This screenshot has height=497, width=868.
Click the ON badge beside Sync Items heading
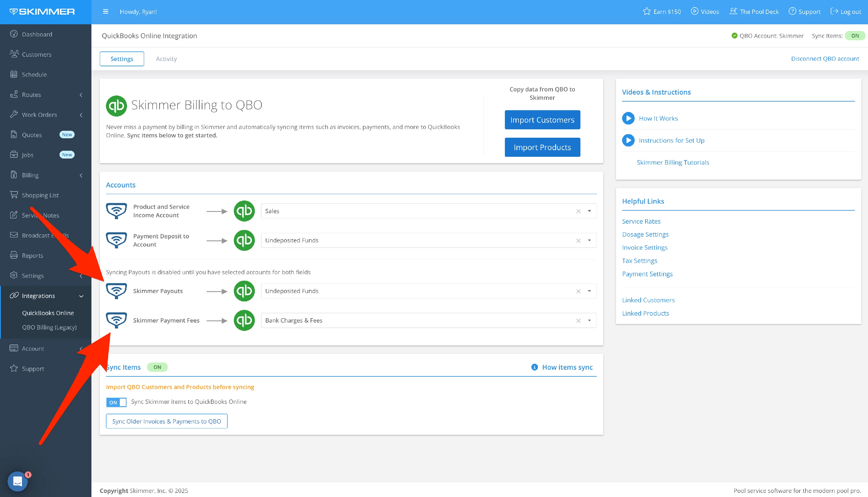pyautogui.click(x=157, y=367)
